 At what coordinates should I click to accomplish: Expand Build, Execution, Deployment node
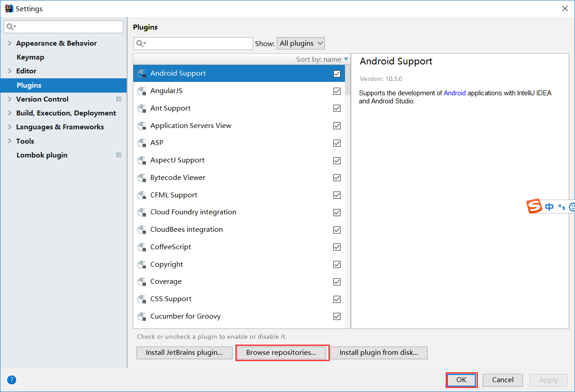[10, 113]
